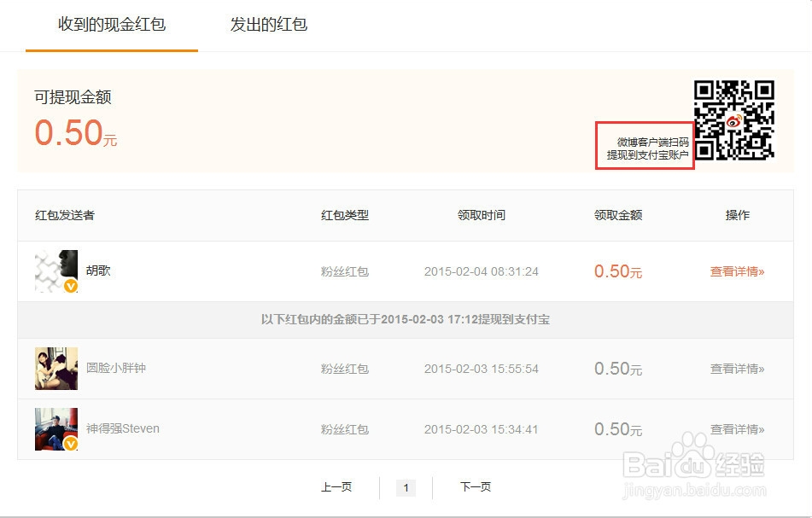The width and height of the screenshot is (812, 518).
Task: Go to previous page 上一页
Action: pyautogui.click(x=336, y=487)
